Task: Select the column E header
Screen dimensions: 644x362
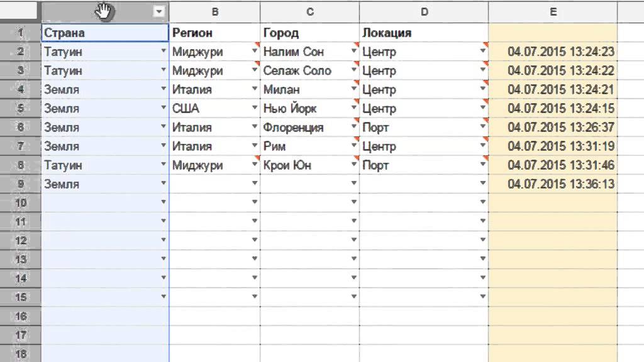Action: coord(552,12)
